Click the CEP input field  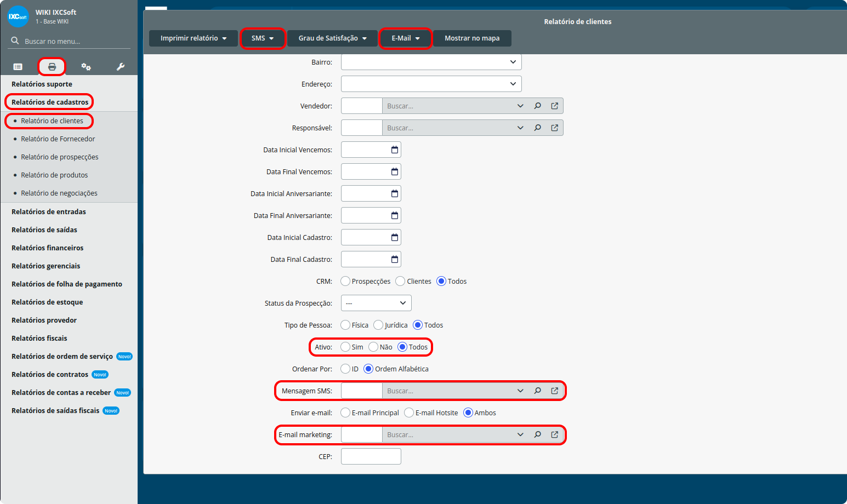[371, 456]
